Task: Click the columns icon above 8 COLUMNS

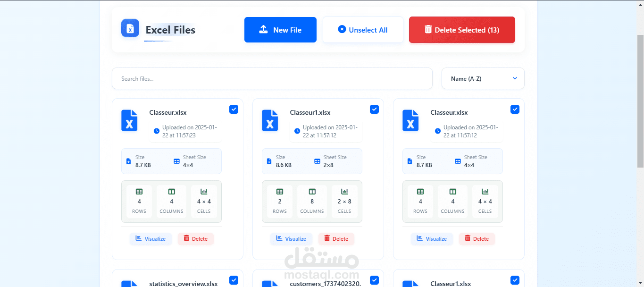Action: (x=312, y=192)
